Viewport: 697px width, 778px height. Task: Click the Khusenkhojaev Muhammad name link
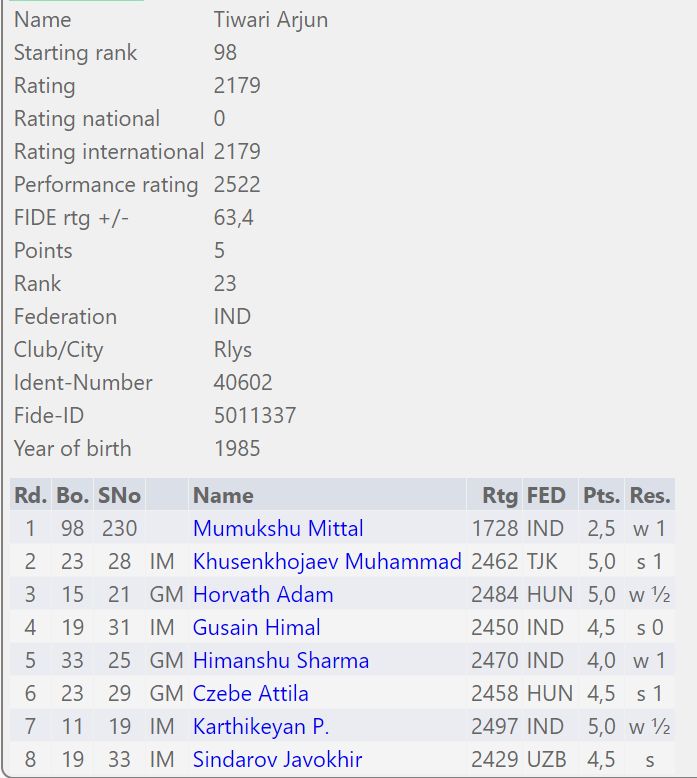coord(327,561)
